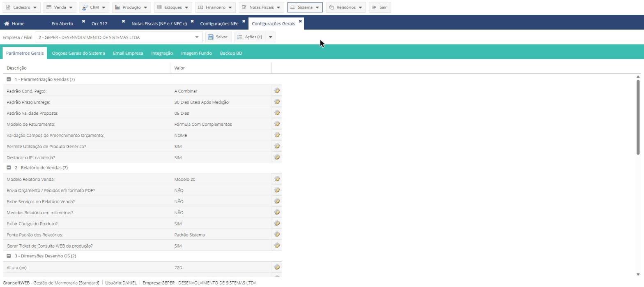Edit Modelo Relatório Venda gear icon
Viewport: 644px width, 287px height.
277,179
